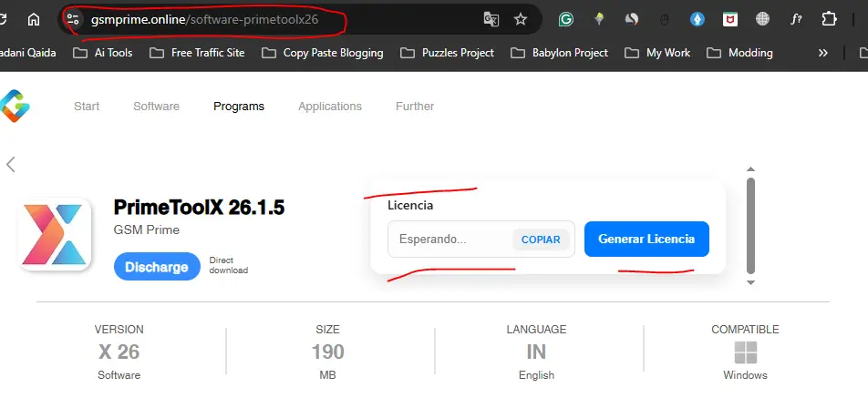Screen dimensions: 868x398
Task: Open the Babylon Project bookmark folder
Action: (560, 53)
